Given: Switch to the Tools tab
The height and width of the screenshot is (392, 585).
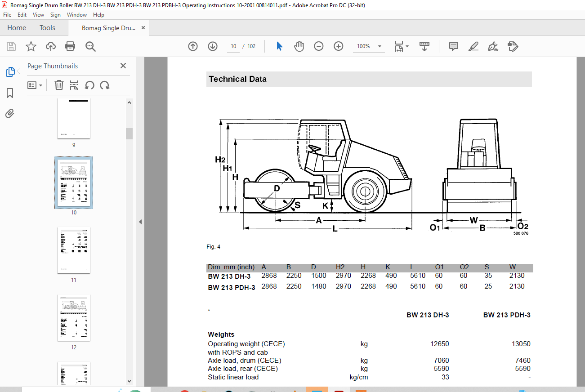Looking at the screenshot, I should [47, 28].
